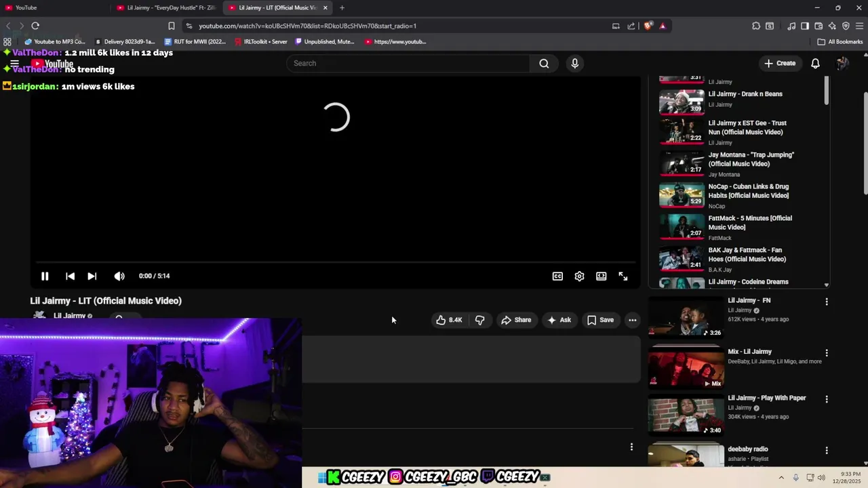Open the three-dot menu below the description

[x=631, y=447]
